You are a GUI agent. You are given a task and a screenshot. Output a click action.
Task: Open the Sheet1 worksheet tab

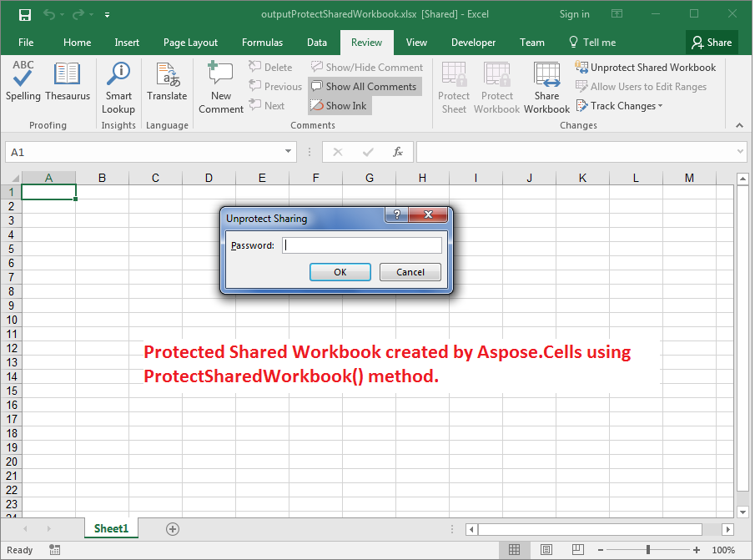point(111,528)
